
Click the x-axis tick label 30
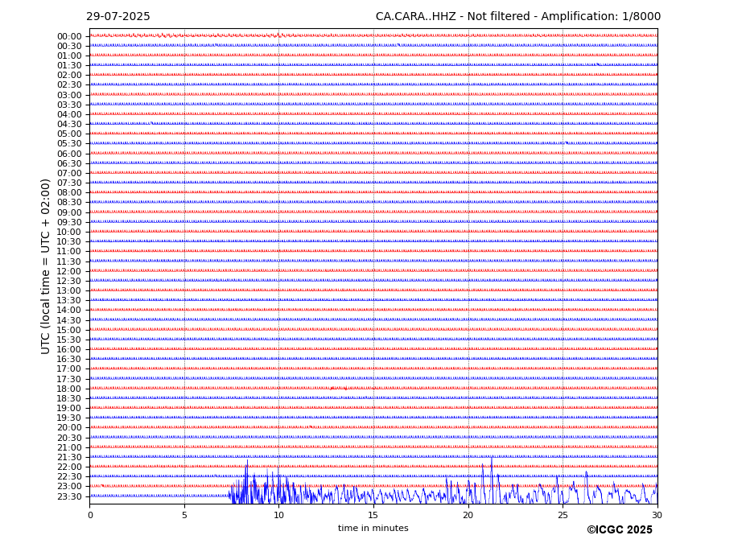click(657, 515)
